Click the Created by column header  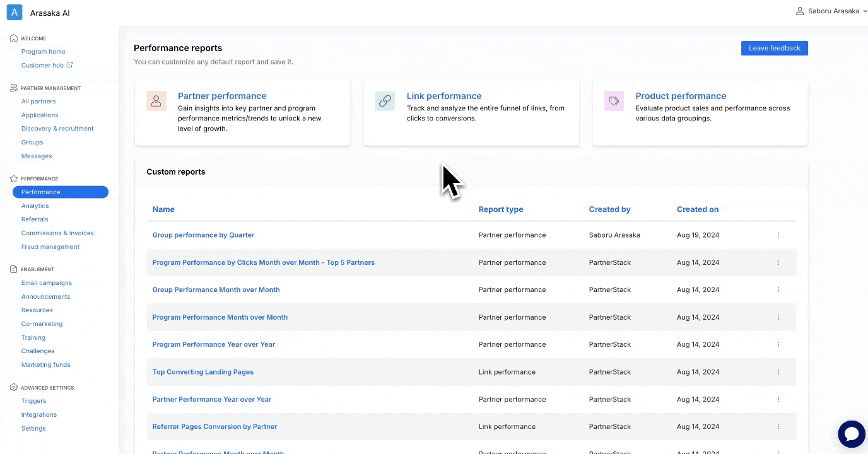pos(610,209)
